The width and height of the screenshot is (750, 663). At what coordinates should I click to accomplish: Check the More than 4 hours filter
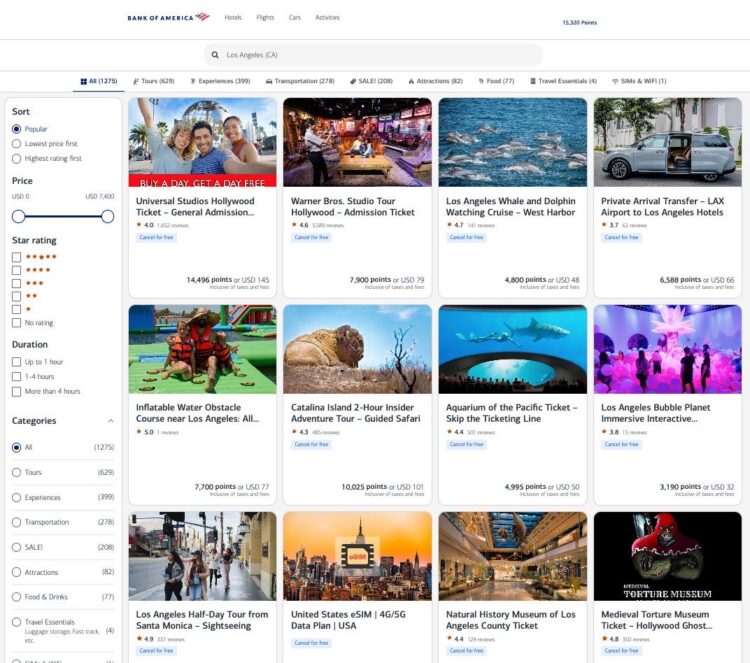click(17, 392)
